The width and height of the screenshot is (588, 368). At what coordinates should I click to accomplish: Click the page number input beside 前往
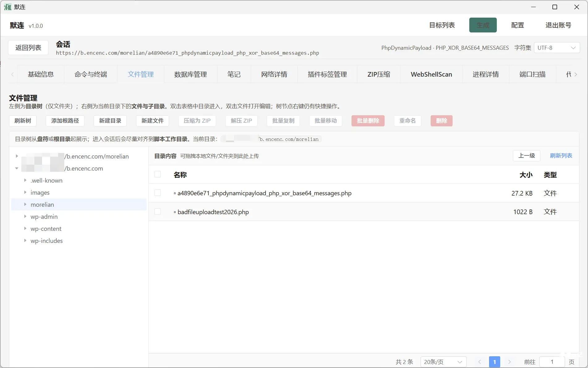tap(552, 362)
